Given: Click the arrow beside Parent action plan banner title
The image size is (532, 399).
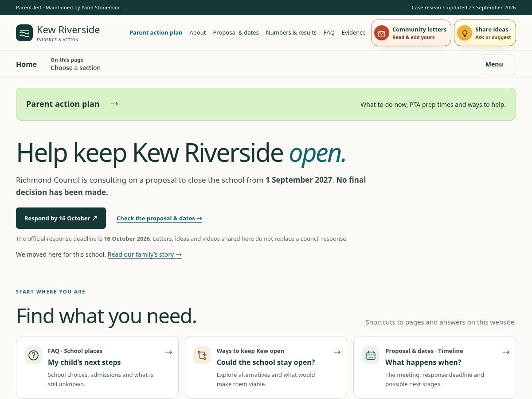Looking at the screenshot, I should coord(114,104).
